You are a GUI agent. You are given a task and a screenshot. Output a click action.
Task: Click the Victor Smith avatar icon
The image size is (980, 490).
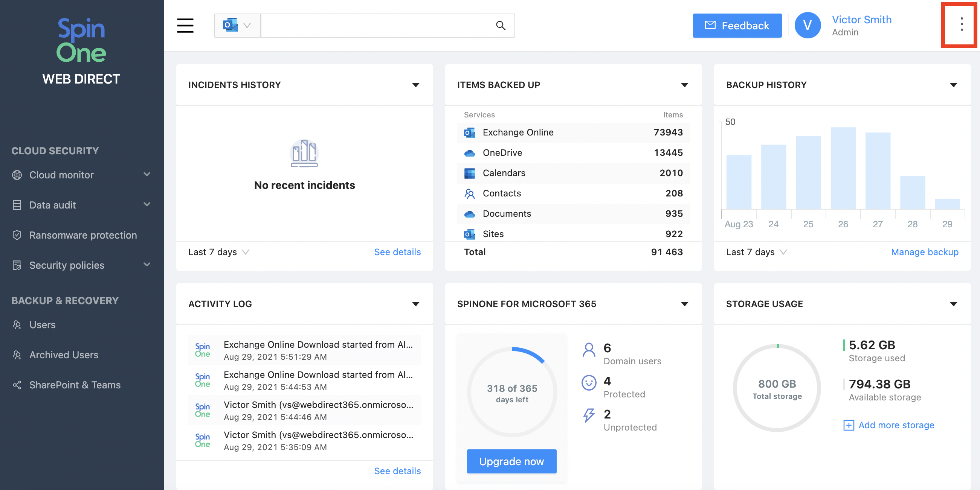click(x=807, y=26)
